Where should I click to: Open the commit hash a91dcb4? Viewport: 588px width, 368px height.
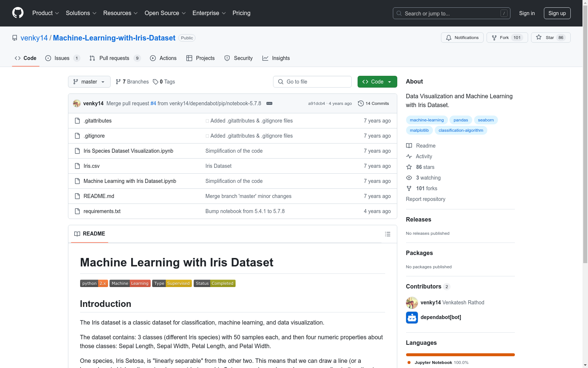point(316,103)
